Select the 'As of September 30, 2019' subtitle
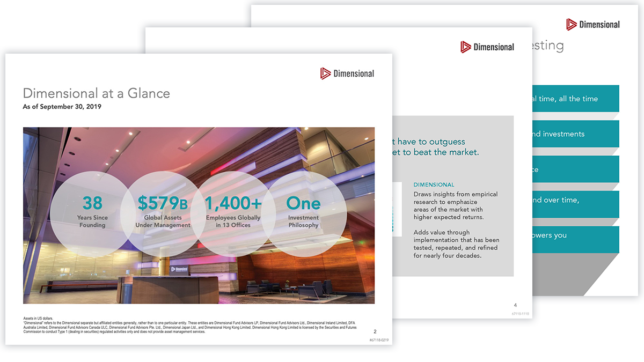 62,107
